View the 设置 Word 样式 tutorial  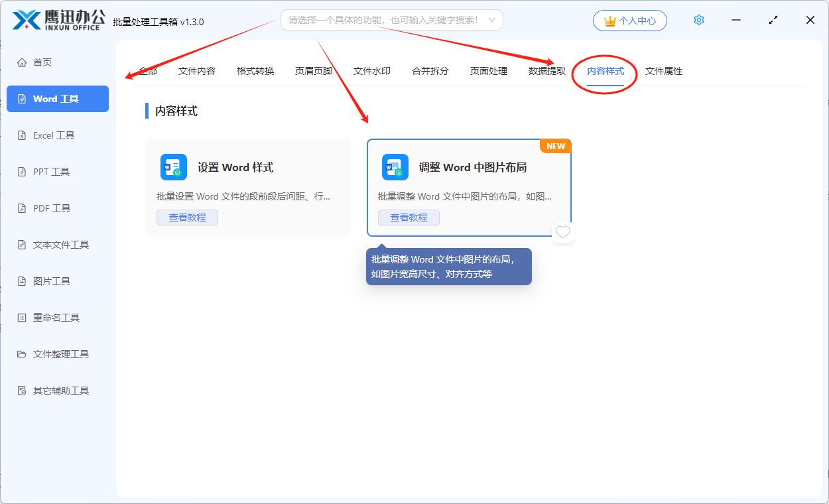click(187, 217)
